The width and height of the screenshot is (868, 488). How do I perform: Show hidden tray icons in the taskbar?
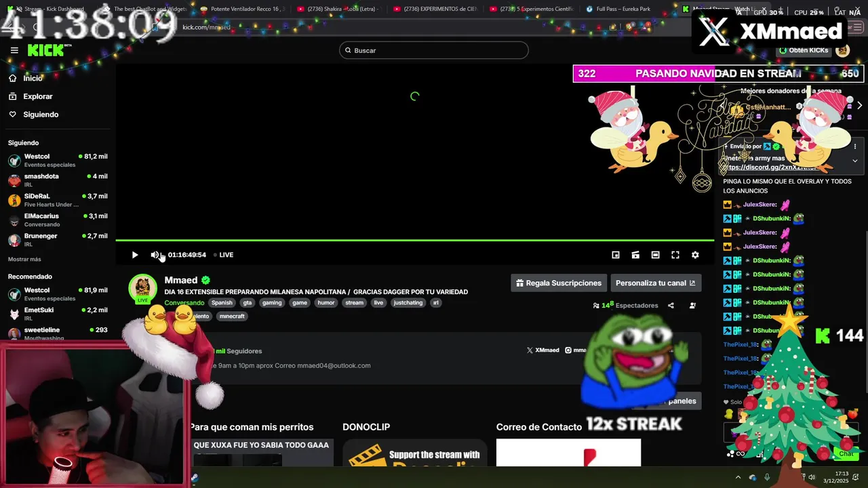tap(738, 477)
